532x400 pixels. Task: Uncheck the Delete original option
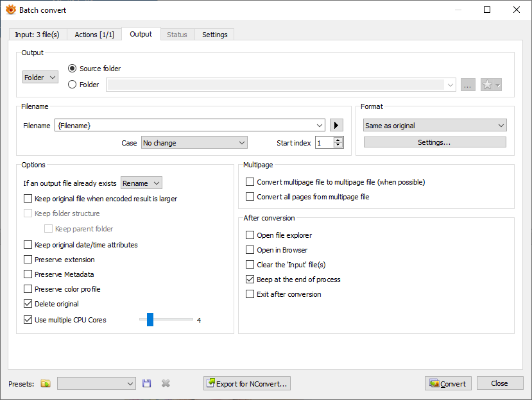(x=28, y=304)
